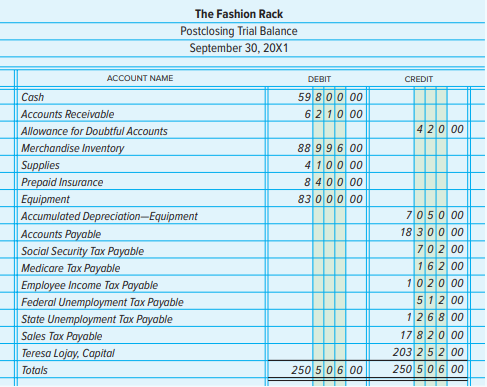Viewport: 487px width, 387px height.
Task: Select 'Postclosing Trial Balance' heading
Action: click(239, 31)
